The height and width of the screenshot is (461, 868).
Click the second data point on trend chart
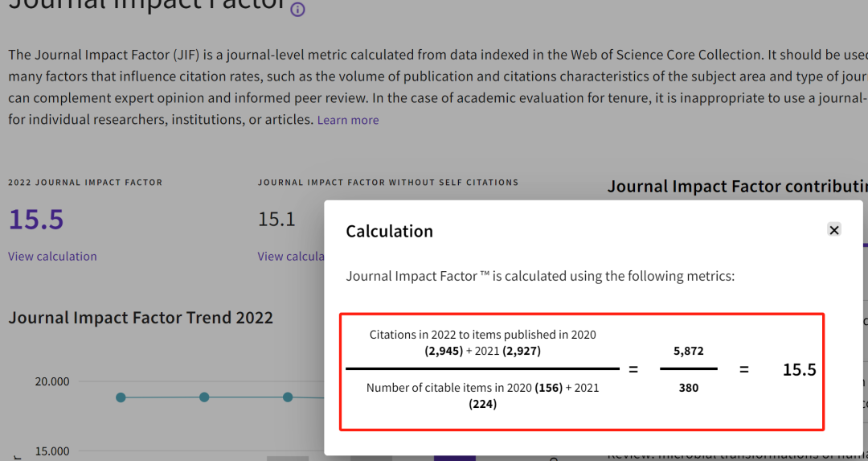pos(204,397)
